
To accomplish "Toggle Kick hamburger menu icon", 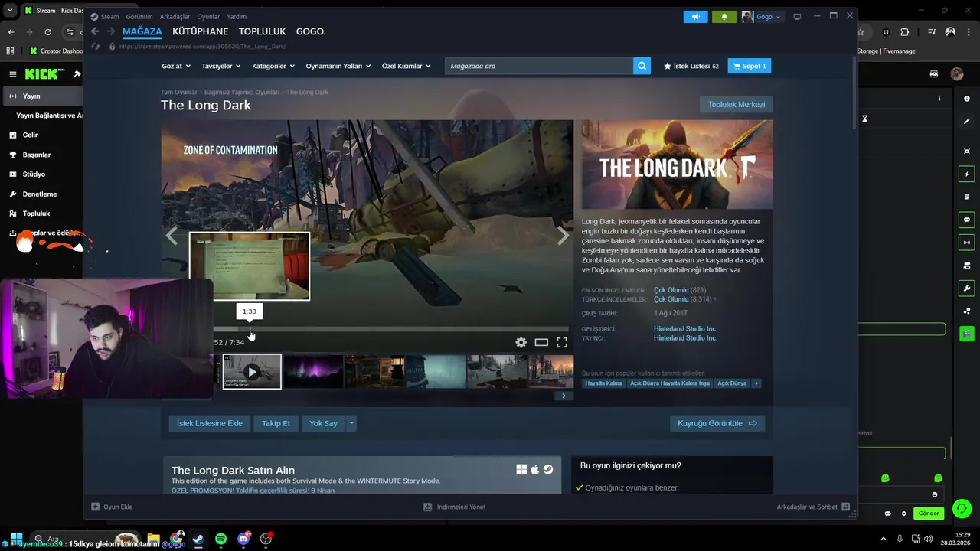I will [x=12, y=74].
